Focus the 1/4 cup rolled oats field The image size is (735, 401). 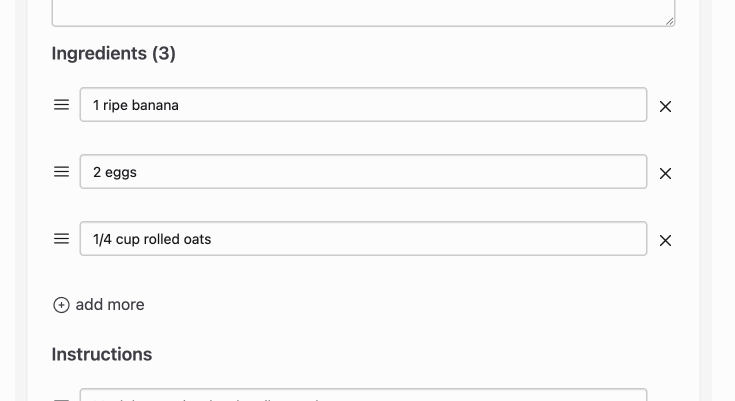363,239
